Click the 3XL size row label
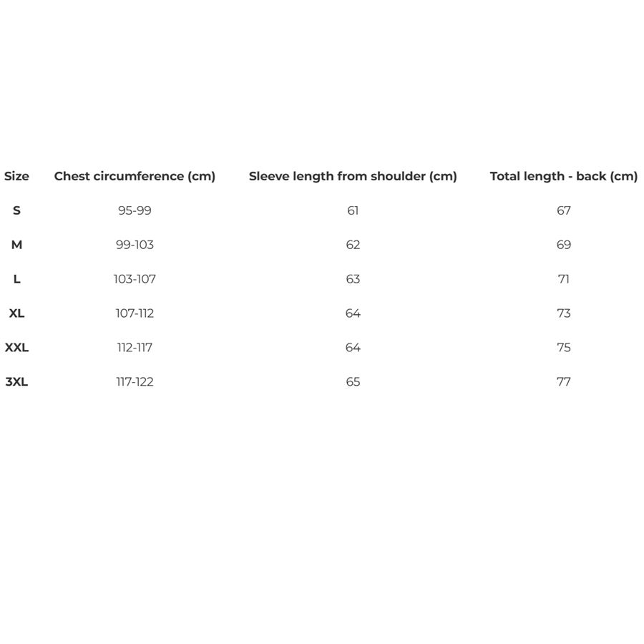 coord(16,382)
